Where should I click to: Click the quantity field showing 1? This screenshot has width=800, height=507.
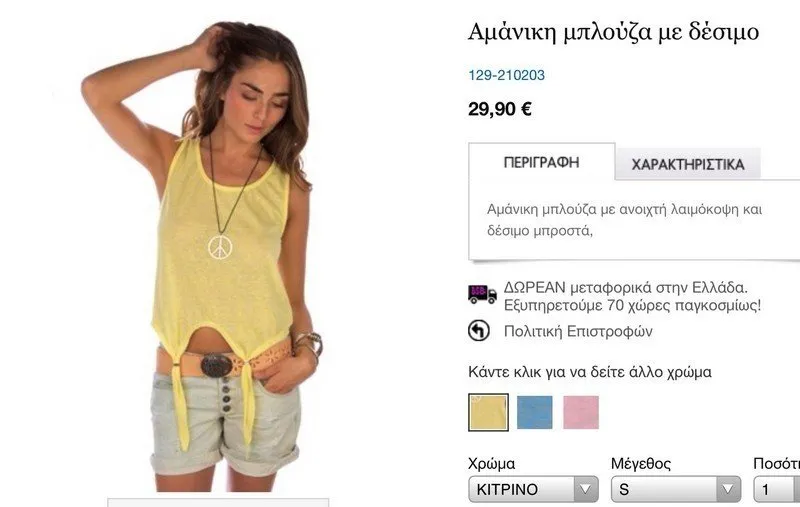pos(777,489)
